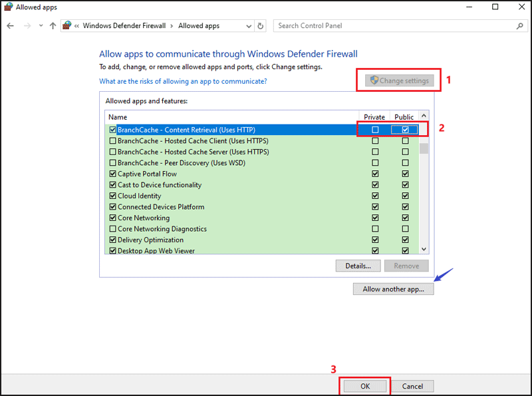Viewport: 532px width, 396px height.
Task: Click the Remove button
Action: tap(406, 266)
